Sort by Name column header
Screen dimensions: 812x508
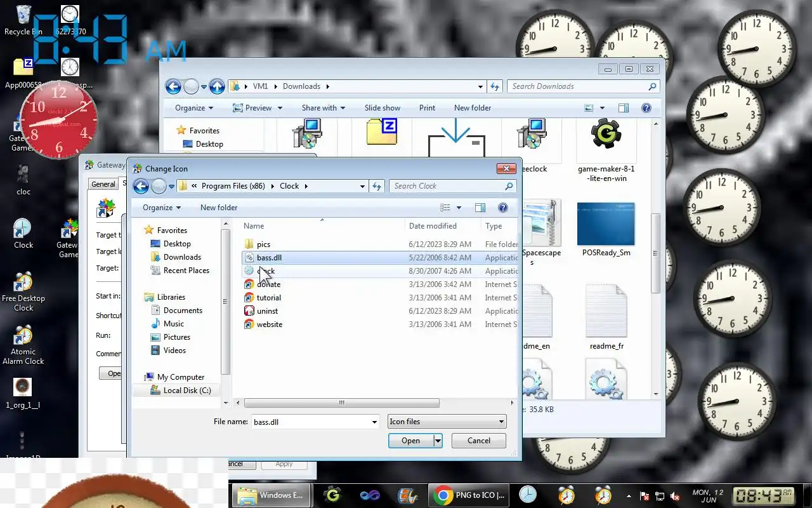tap(322, 226)
